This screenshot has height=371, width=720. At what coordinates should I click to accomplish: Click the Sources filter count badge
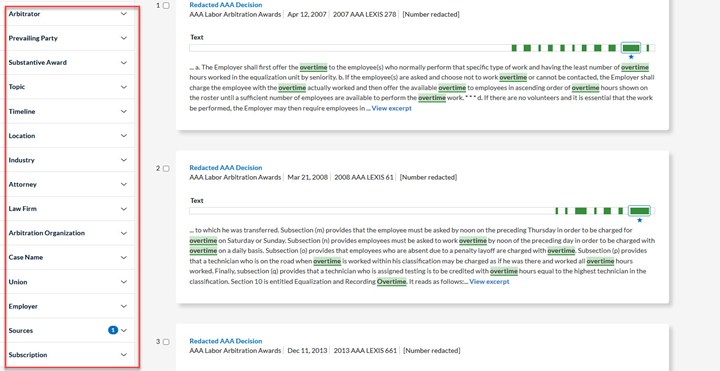[x=113, y=330]
